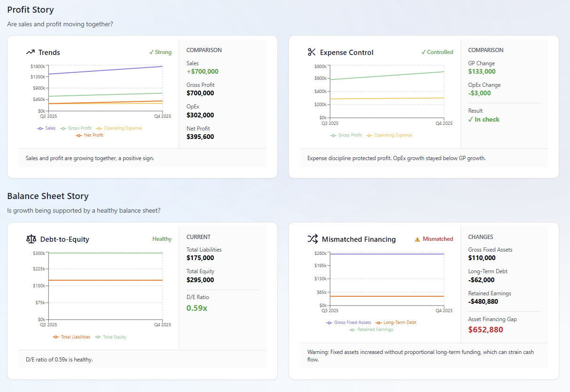Click the shuffle arrows icon beside Mismatched Financing
The width and height of the screenshot is (570, 392).
pos(312,239)
